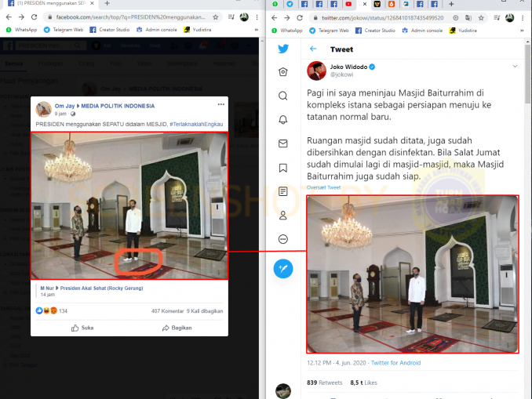Open the post options three-dot menu on Facebook post
This screenshot has width=532, height=399.
[220, 104]
